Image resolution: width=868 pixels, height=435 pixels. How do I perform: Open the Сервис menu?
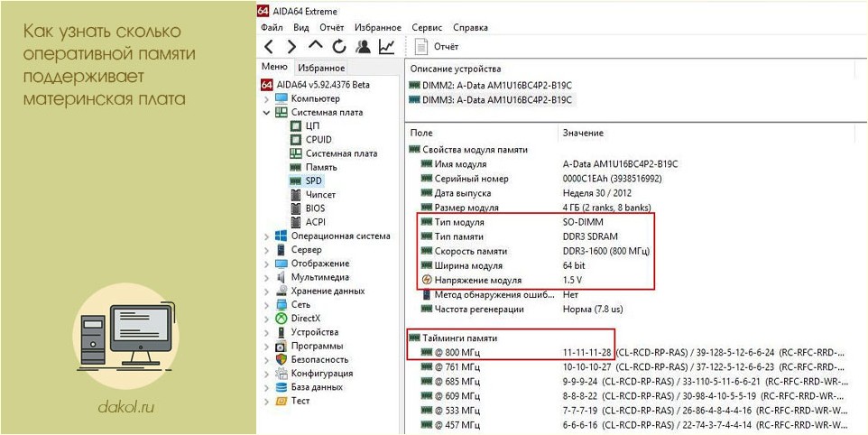[x=427, y=27]
